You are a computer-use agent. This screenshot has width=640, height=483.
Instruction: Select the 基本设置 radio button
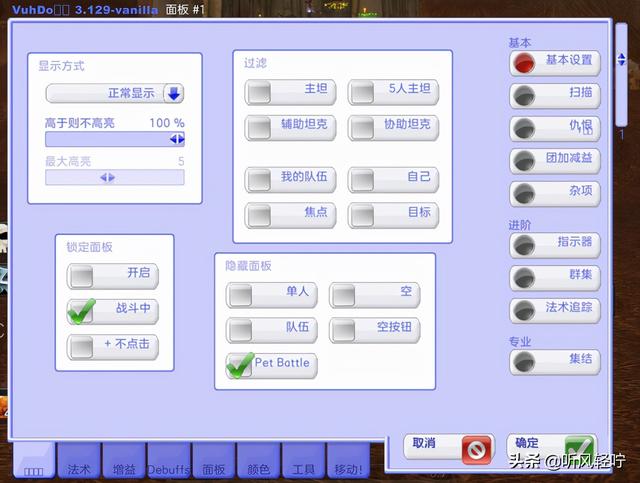524,63
